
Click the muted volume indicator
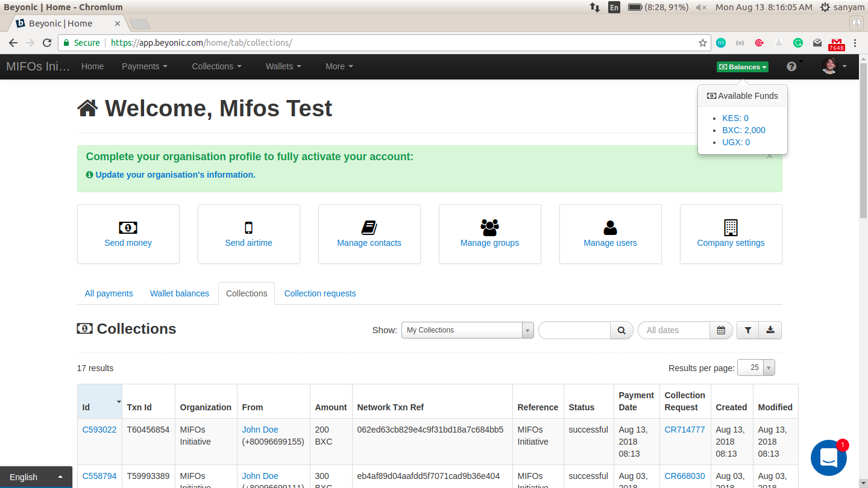point(701,7)
